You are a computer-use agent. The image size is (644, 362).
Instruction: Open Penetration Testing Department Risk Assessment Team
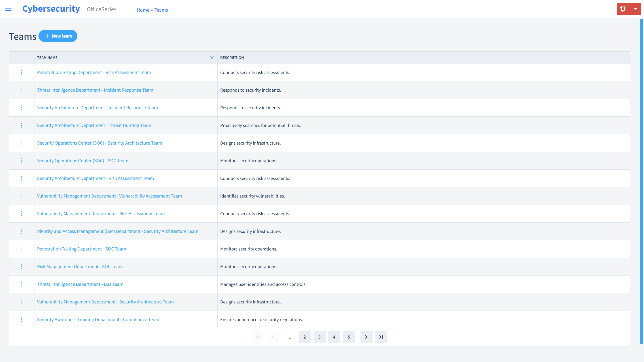[94, 72]
